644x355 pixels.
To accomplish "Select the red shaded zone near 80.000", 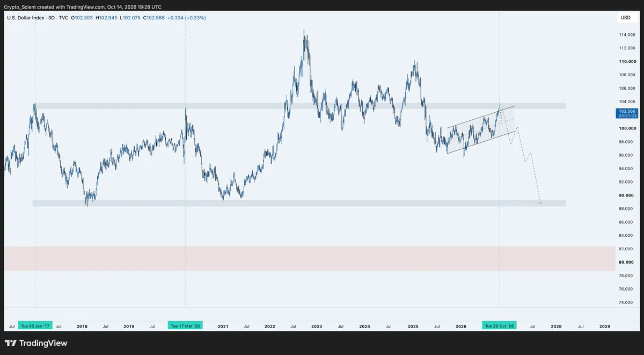I will 309,258.
